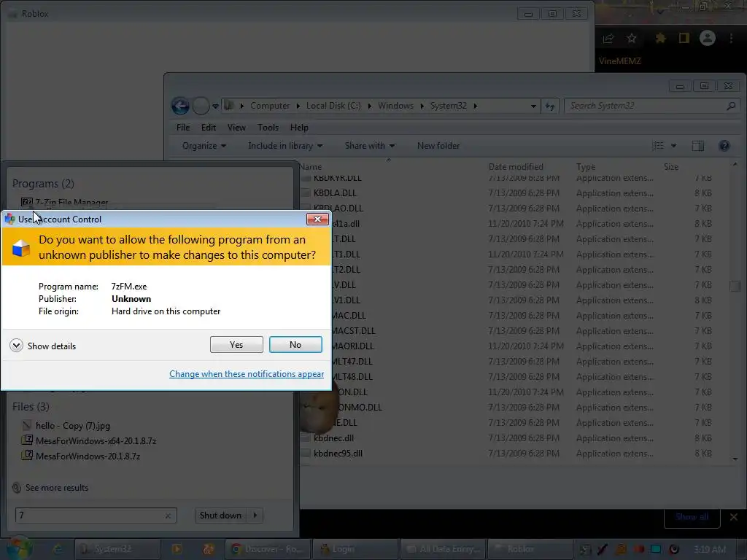Open Change when these notifications appear link
This screenshot has width=747, height=560.
(x=247, y=374)
